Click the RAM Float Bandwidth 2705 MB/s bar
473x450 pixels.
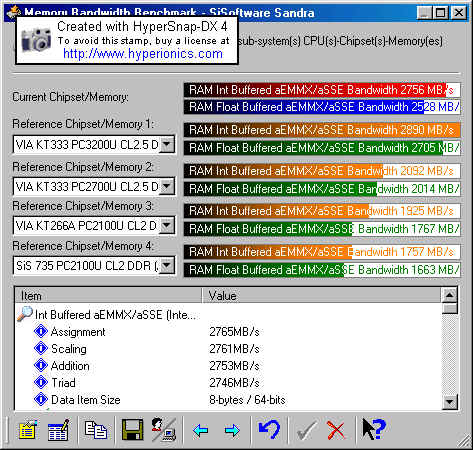coord(322,148)
